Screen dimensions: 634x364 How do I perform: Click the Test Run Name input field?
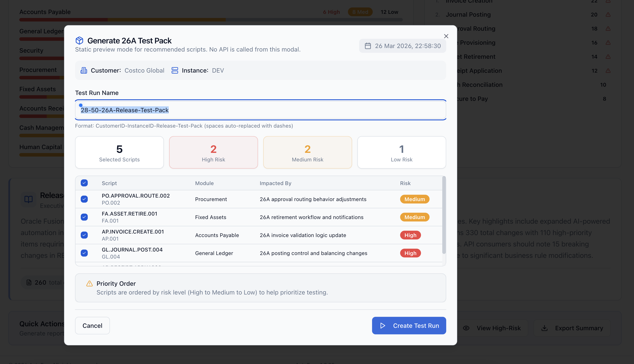tap(260, 110)
